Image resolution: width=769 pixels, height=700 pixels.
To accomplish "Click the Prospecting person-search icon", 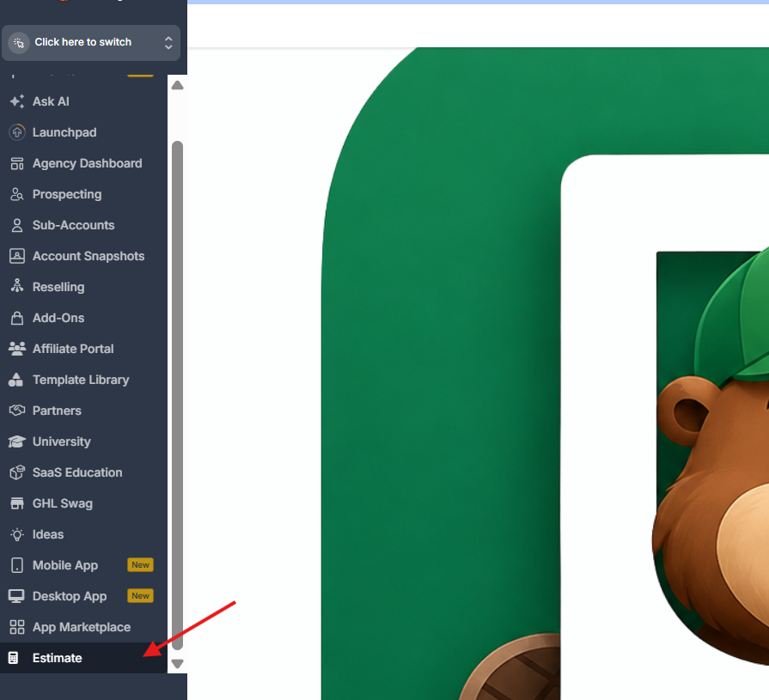I will 17,194.
